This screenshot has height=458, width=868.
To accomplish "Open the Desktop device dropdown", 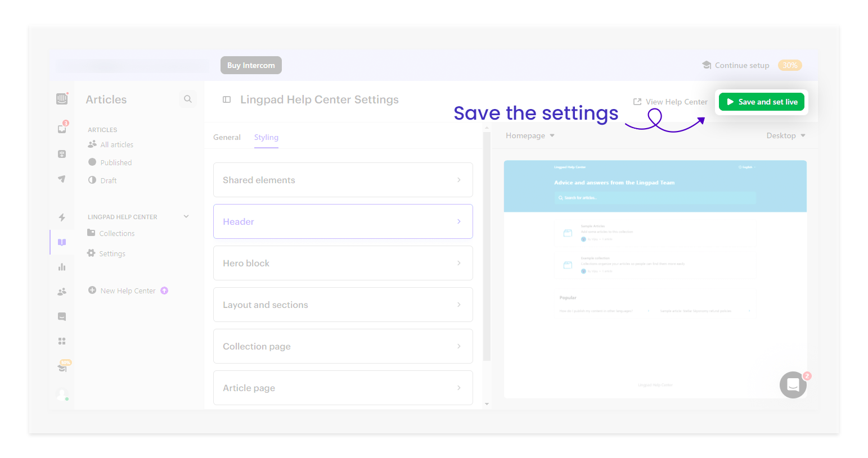I will (x=786, y=135).
